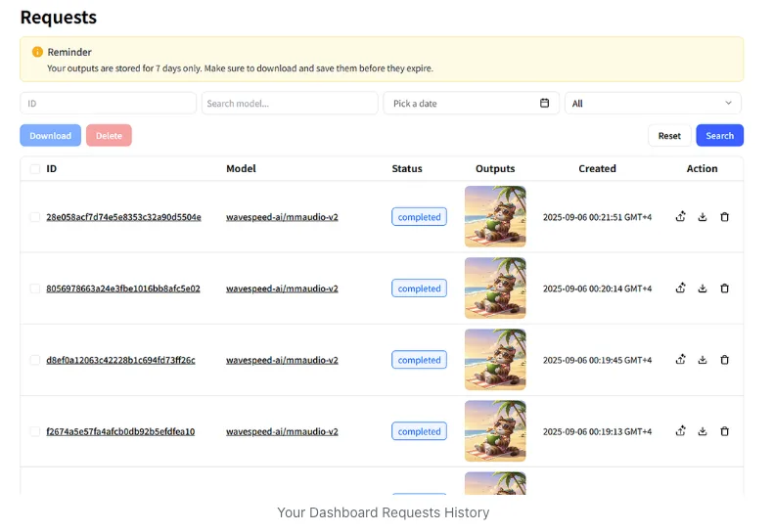This screenshot has height=532, width=773.
Task: Click the Reminder banner title text
Action: (69, 52)
